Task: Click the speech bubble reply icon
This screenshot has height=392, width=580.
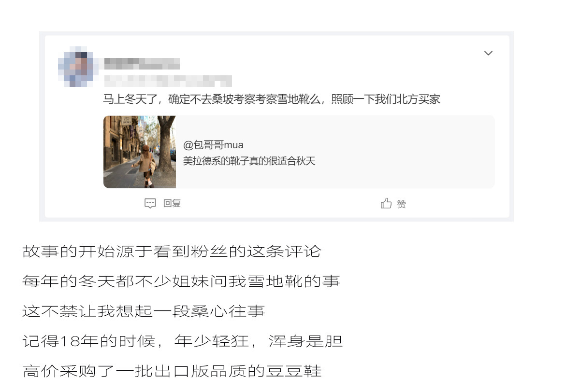Action: (150, 203)
